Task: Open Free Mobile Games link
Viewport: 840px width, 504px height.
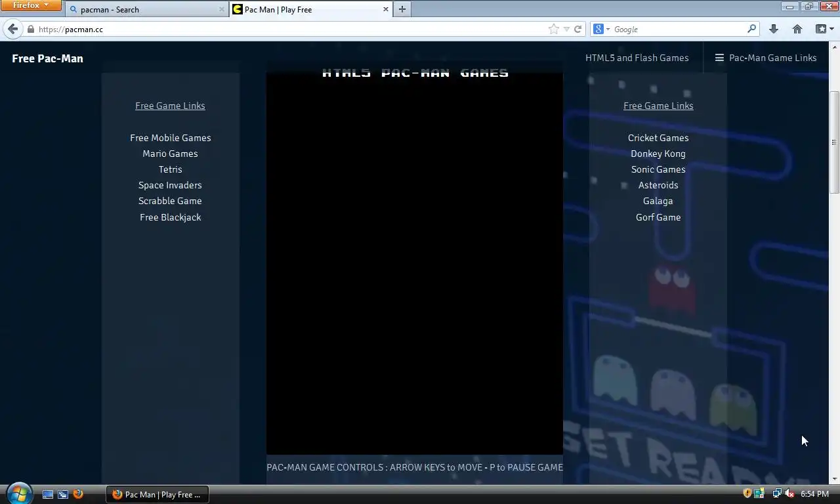Action: (170, 138)
